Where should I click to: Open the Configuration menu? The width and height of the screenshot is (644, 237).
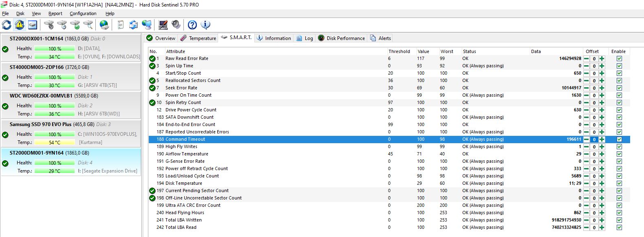coord(83,13)
